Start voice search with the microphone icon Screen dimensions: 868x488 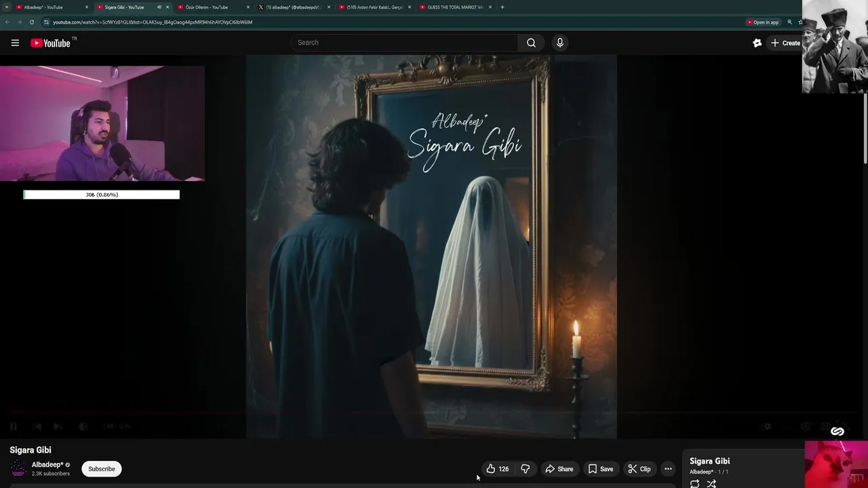click(x=559, y=43)
